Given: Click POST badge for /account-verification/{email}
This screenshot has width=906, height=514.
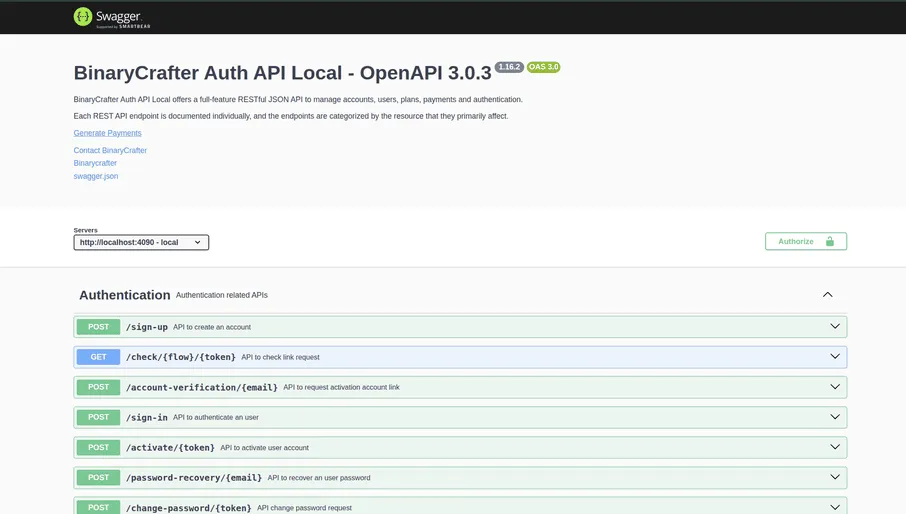Looking at the screenshot, I should pos(98,387).
